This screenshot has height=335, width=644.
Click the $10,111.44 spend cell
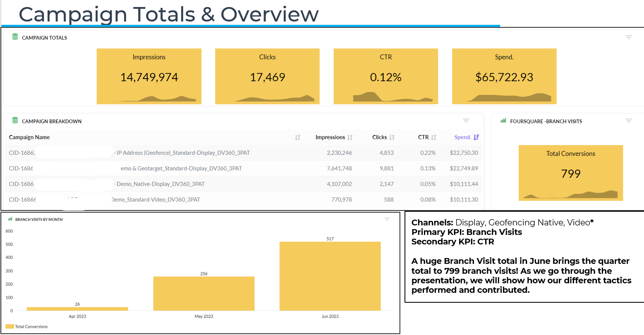(464, 184)
